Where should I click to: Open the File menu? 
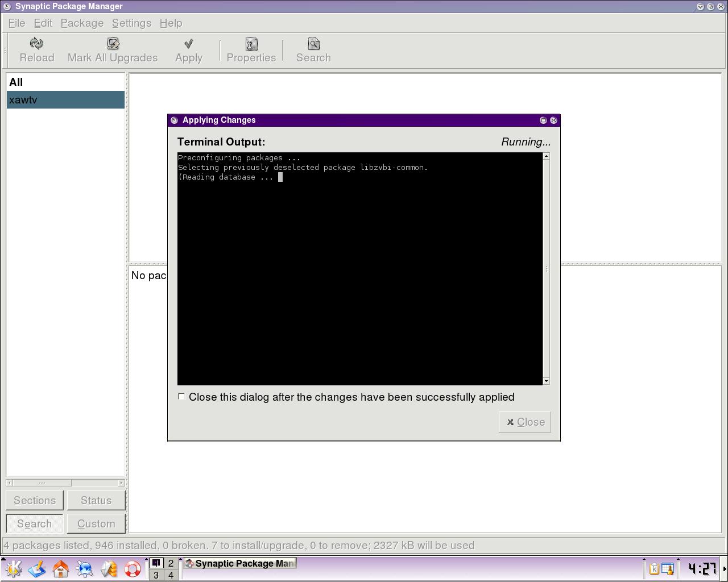point(16,23)
